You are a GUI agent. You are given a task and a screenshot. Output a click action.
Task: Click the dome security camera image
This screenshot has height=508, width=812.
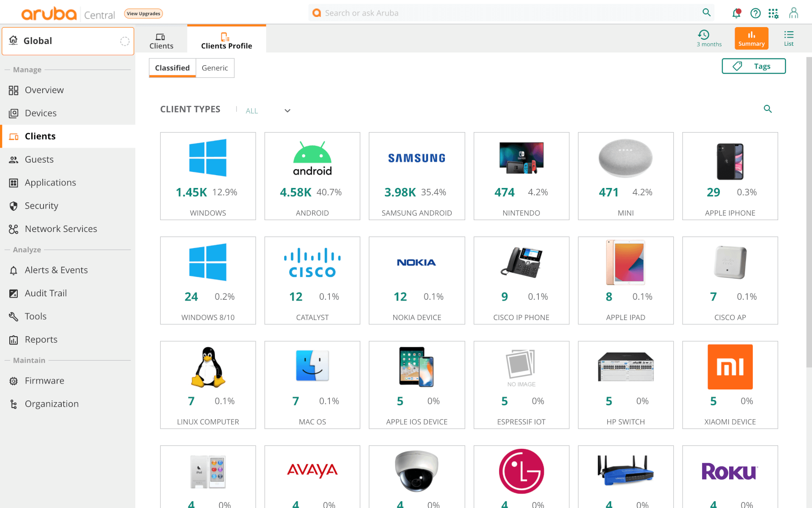pos(417,471)
